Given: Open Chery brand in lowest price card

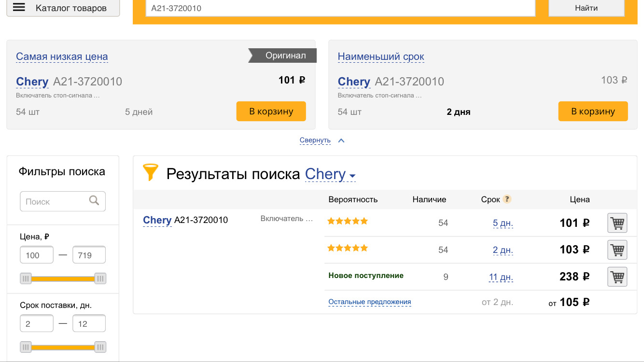Looking at the screenshot, I should (x=32, y=82).
